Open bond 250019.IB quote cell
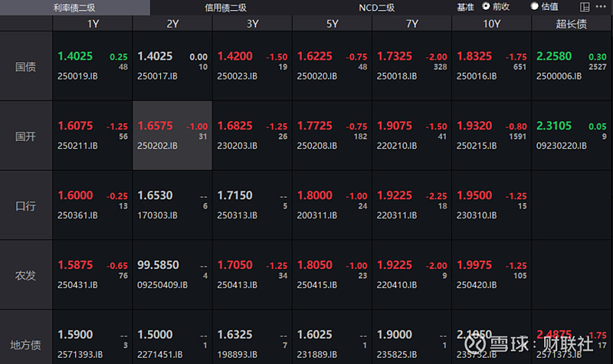 (x=93, y=66)
